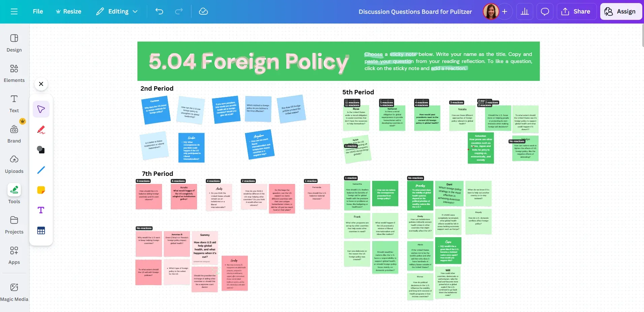
Task: Select Jeremias B's pink sticky note
Action: click(177, 244)
